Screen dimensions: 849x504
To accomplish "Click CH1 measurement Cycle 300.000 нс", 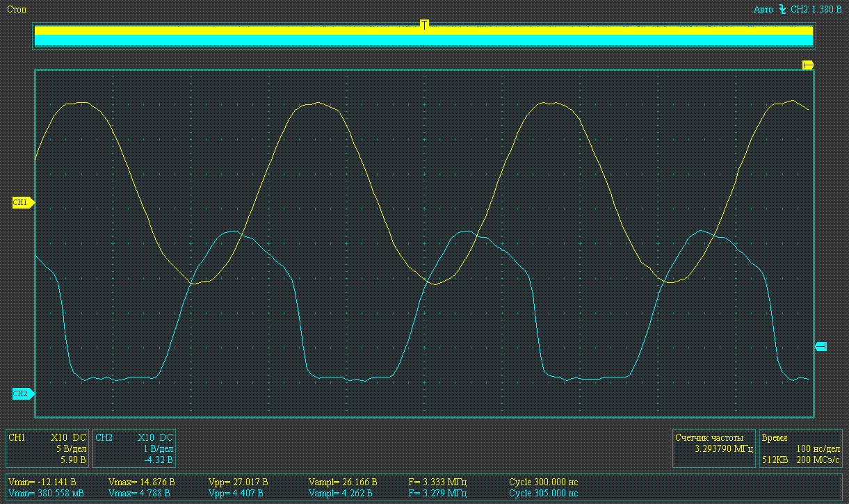I will [544, 482].
